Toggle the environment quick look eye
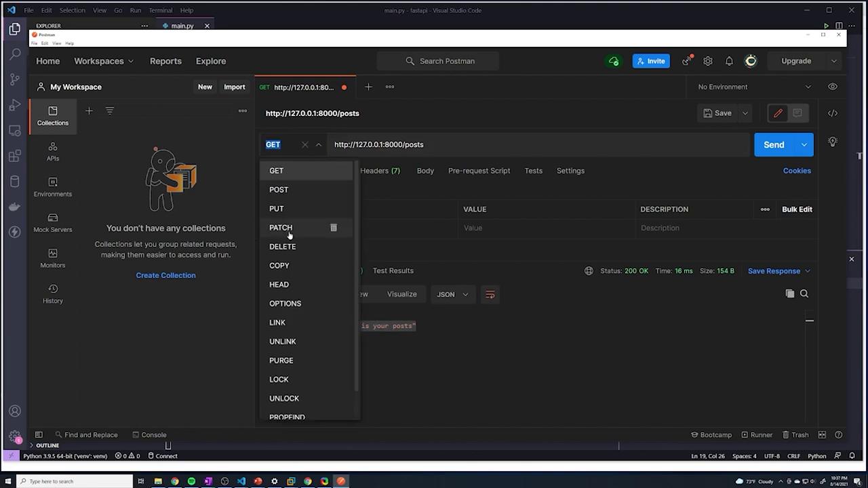Viewport: 868px width, 488px height. tap(833, 87)
